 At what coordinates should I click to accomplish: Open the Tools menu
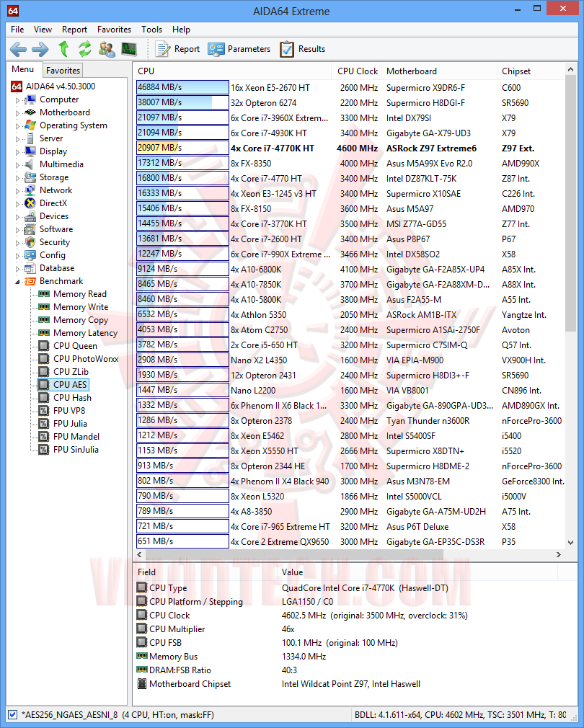(152, 30)
